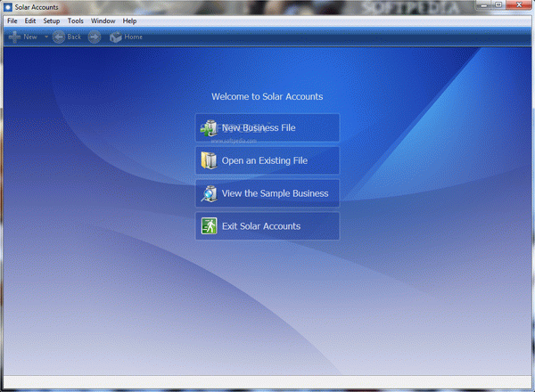The height and width of the screenshot is (392, 535).
Task: Click the Open Existing File folder icon
Action: (209, 160)
